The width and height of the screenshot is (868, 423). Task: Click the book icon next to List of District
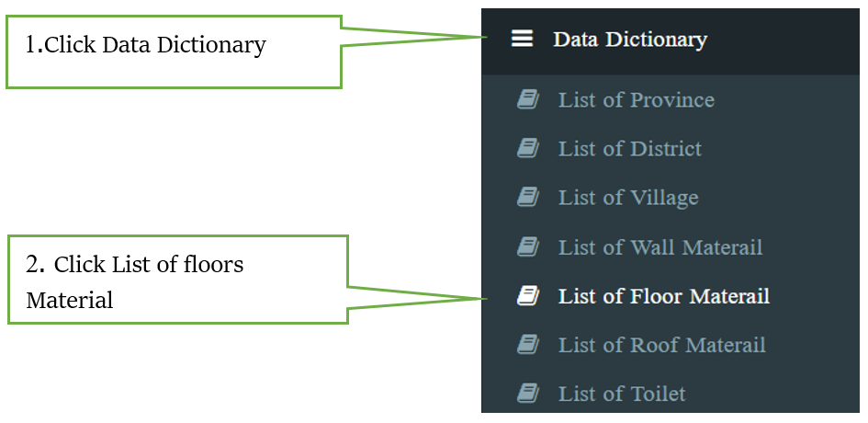pos(527,149)
